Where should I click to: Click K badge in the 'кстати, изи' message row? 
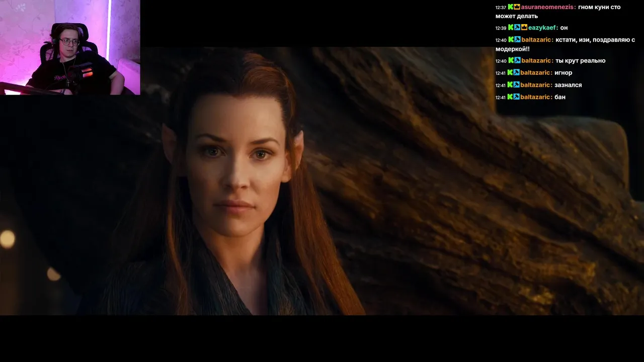[511, 40]
